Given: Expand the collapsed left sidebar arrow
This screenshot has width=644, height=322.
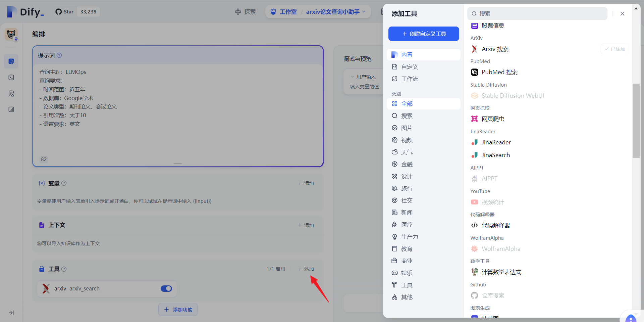Looking at the screenshot, I should tap(11, 313).
